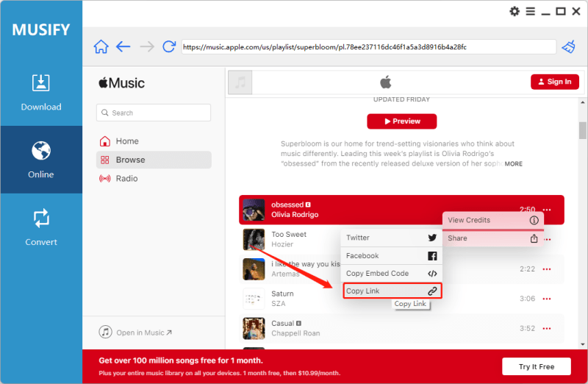This screenshot has width=588, height=384.
Task: Click the Olivia Rodrigo artist name
Action: tap(295, 215)
